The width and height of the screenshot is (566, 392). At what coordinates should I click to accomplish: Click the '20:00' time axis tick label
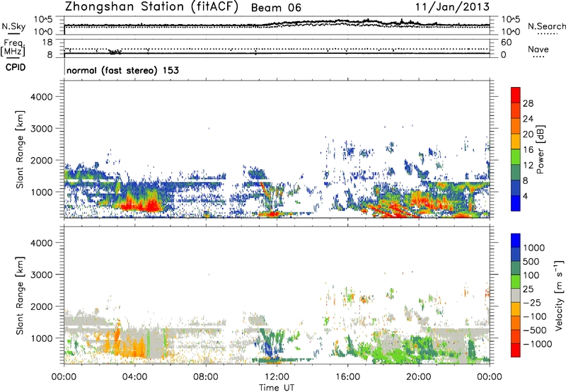[419, 377]
